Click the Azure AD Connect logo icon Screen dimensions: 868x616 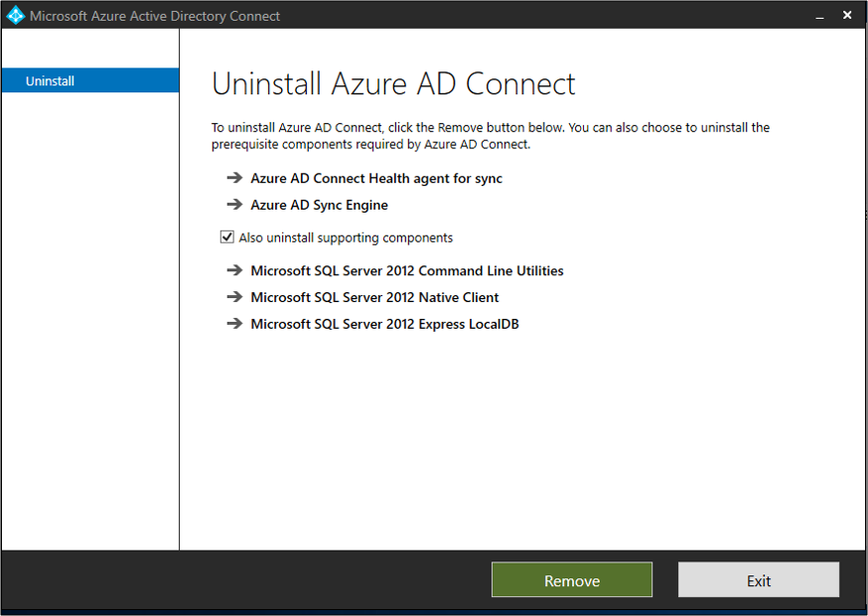[x=15, y=15]
